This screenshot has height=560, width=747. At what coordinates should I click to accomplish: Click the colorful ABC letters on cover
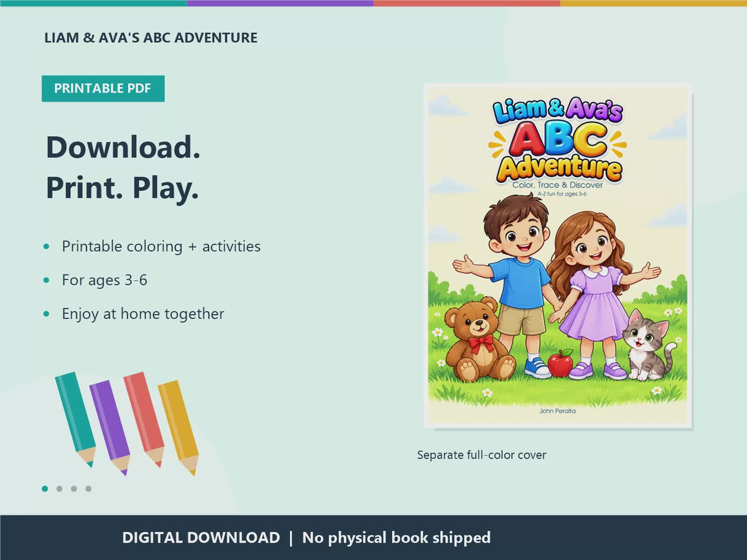(558, 140)
